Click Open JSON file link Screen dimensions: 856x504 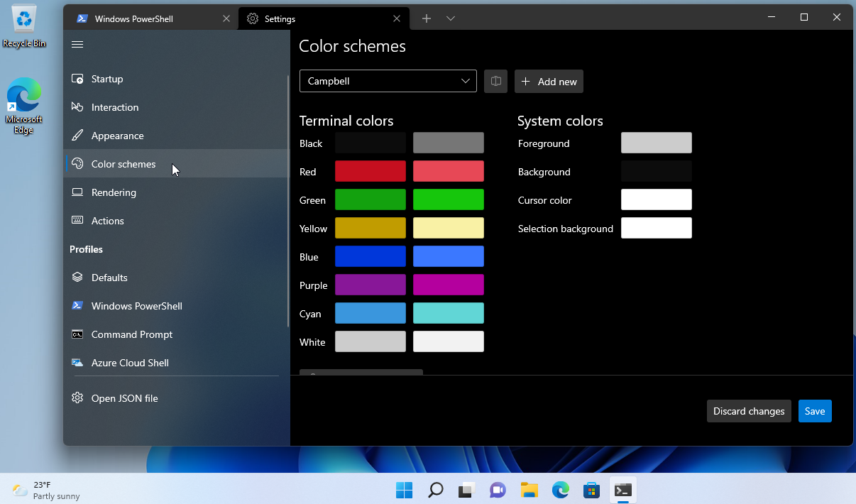coord(176,398)
